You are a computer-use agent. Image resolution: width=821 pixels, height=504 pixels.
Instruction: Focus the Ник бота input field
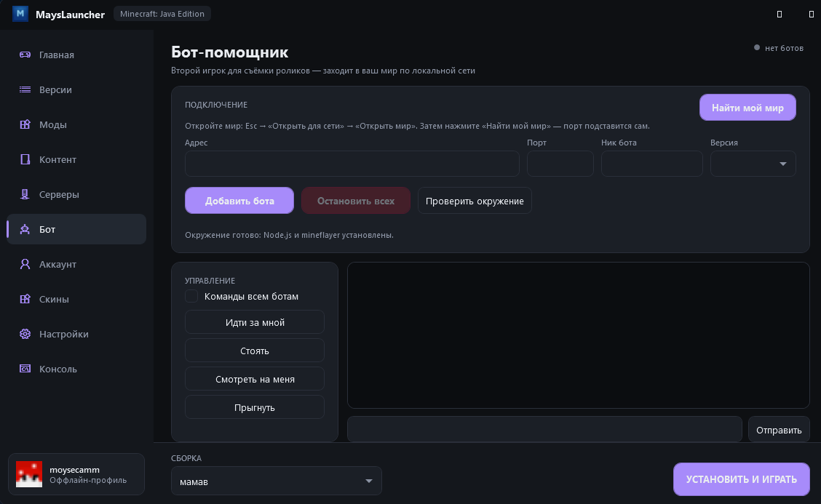point(652,164)
